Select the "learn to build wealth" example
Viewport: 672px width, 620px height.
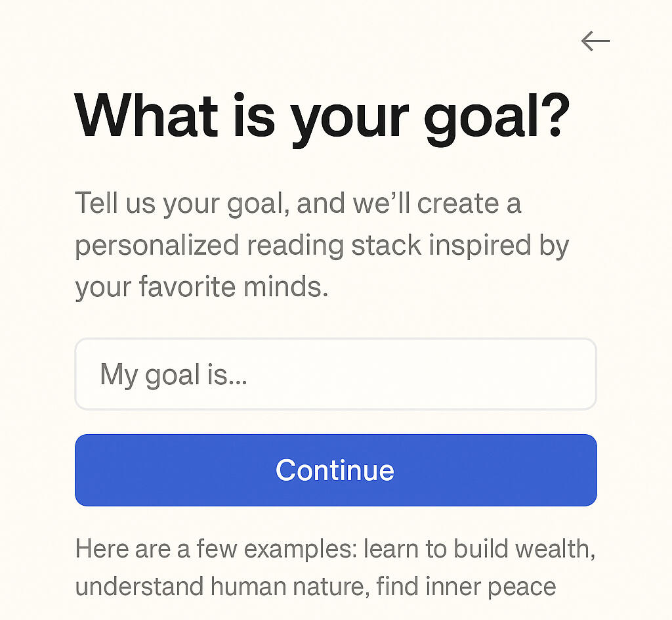pyautogui.click(x=478, y=548)
